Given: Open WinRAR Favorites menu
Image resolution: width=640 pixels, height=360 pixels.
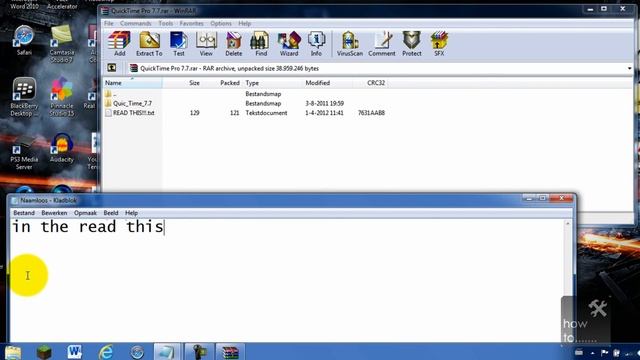Looking at the screenshot, I should (x=191, y=23).
